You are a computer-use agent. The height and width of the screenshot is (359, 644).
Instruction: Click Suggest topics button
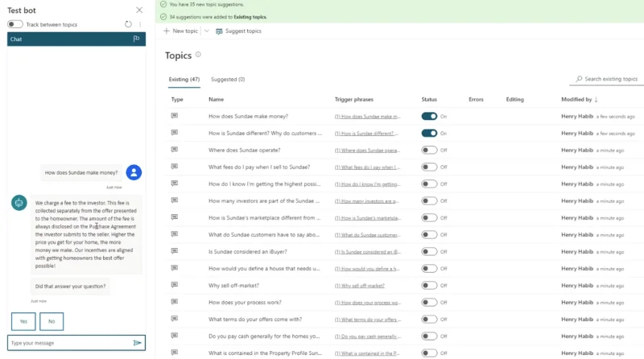(x=238, y=31)
